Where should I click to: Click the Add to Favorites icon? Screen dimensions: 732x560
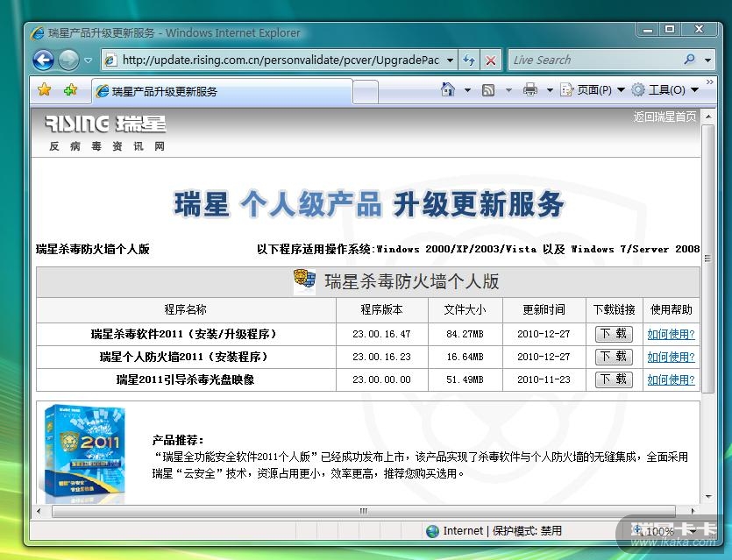(x=71, y=89)
